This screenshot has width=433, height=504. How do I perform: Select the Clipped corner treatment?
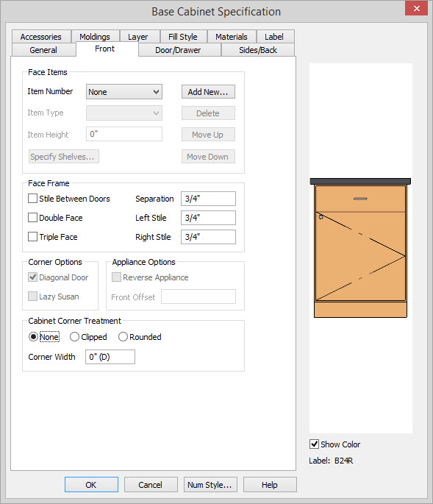(74, 336)
